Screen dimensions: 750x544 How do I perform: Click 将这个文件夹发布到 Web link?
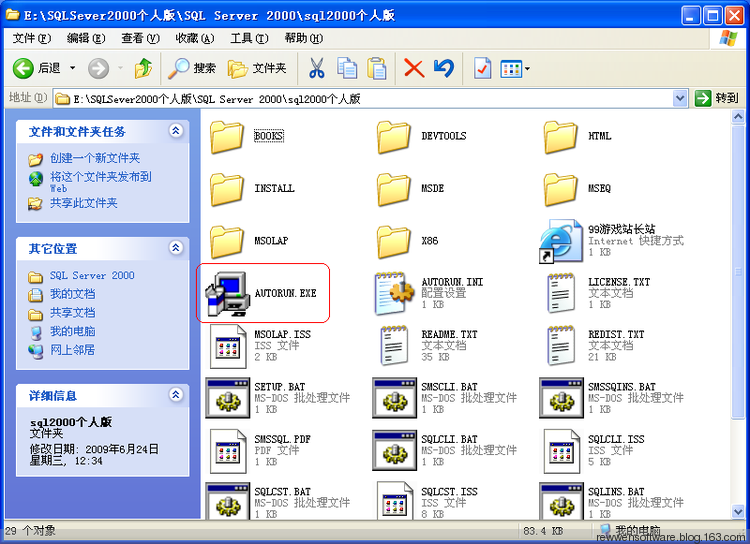coord(101,182)
